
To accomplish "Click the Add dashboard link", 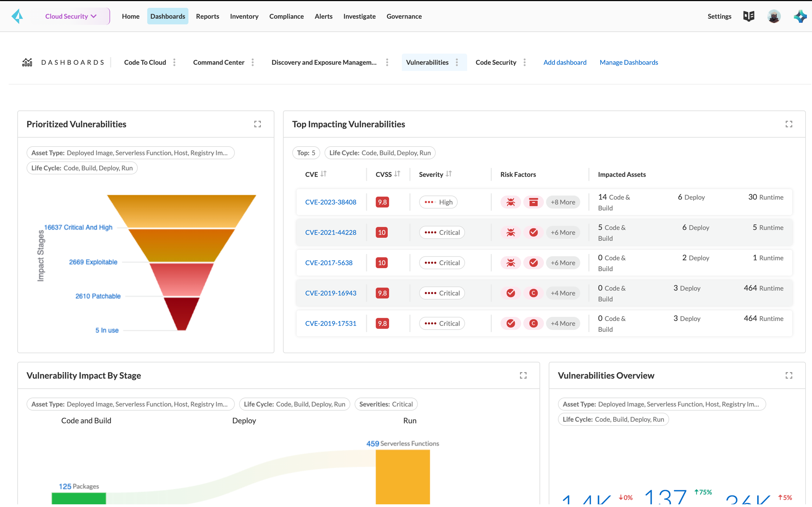I will tap(565, 62).
